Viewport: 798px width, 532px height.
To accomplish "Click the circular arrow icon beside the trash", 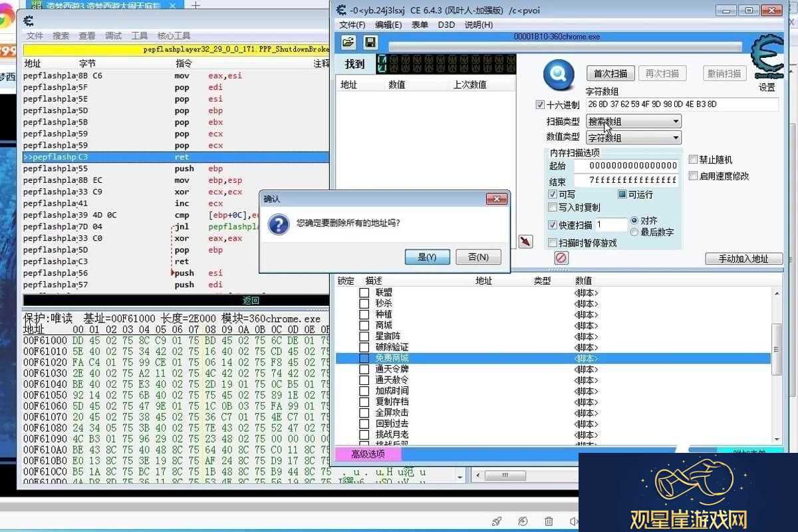I will point(523,521).
